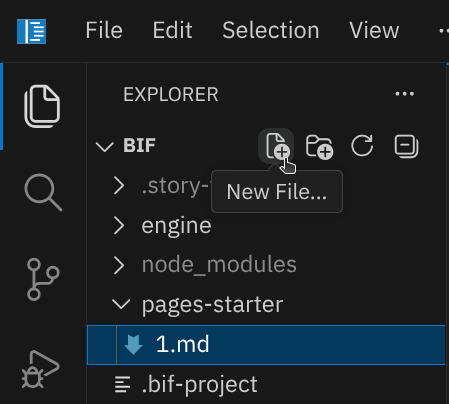449x404 pixels.
Task: Open the View menu
Action: pos(374,30)
